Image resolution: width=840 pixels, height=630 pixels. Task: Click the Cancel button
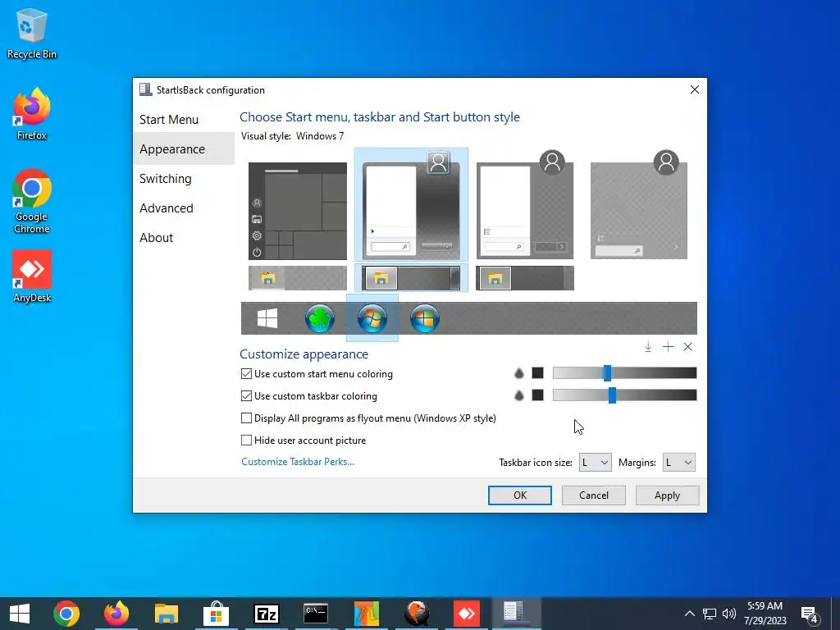[594, 495]
